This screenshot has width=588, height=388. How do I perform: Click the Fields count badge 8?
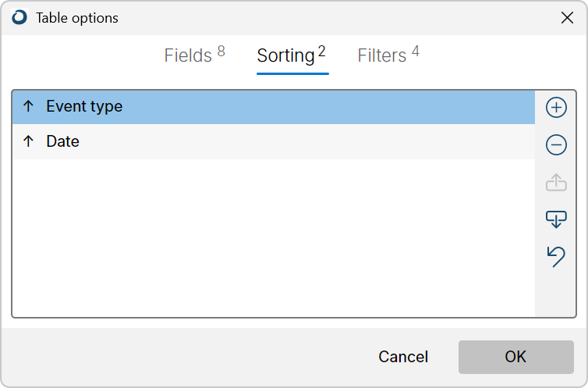(x=221, y=51)
